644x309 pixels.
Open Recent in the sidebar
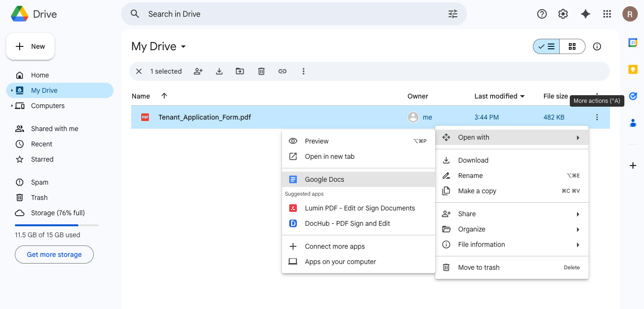point(60,144)
